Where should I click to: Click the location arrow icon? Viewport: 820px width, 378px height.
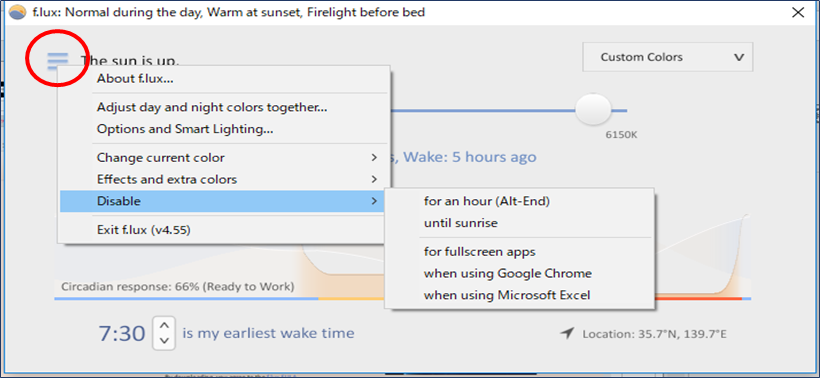coord(567,333)
